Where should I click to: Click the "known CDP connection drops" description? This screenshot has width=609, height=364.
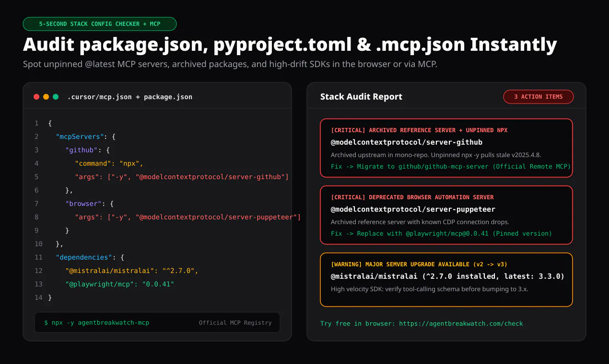point(420,222)
